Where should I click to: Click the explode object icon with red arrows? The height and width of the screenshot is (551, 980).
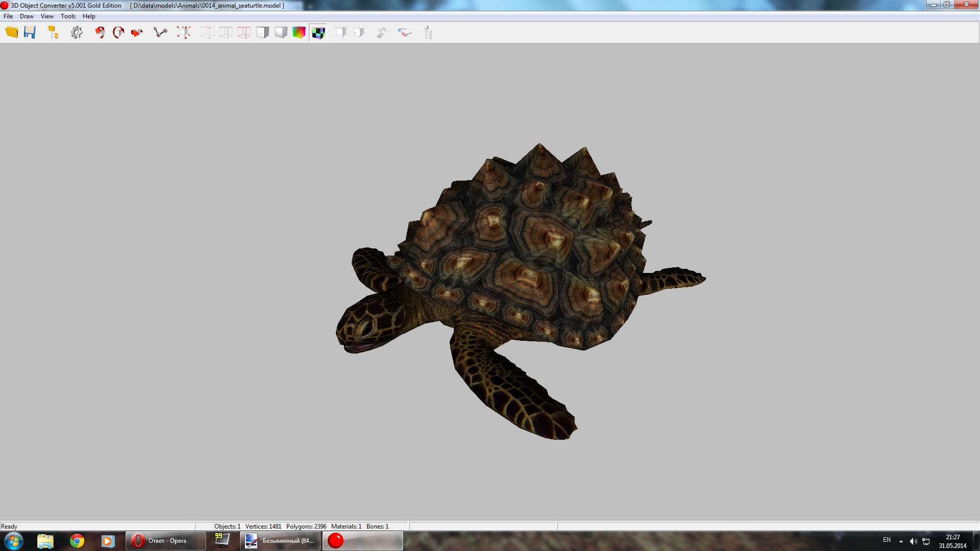coord(184,33)
